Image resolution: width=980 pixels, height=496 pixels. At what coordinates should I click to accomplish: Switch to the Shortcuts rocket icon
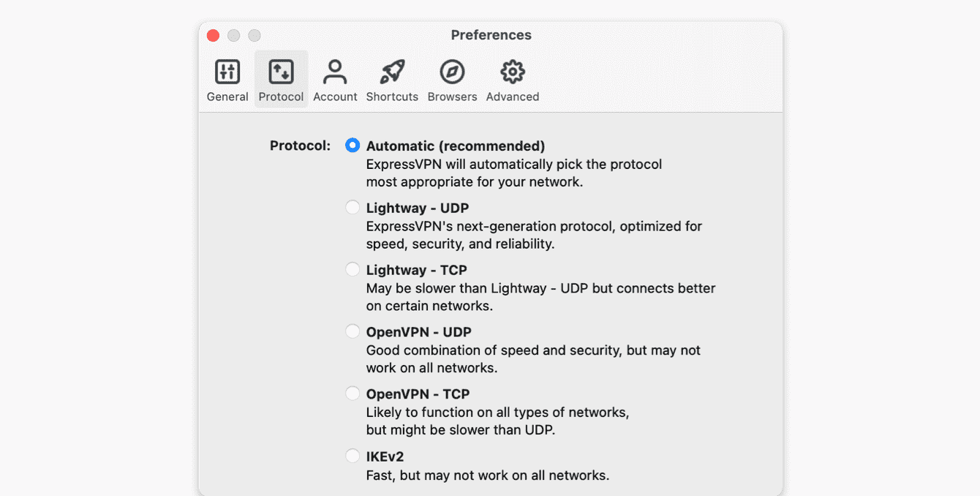point(392,72)
